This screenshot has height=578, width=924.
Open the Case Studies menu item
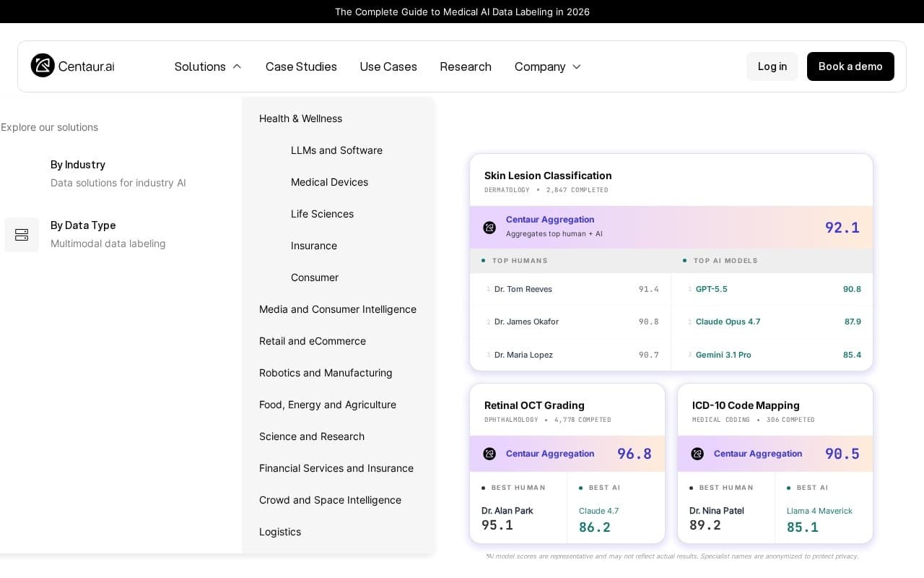tap(301, 66)
